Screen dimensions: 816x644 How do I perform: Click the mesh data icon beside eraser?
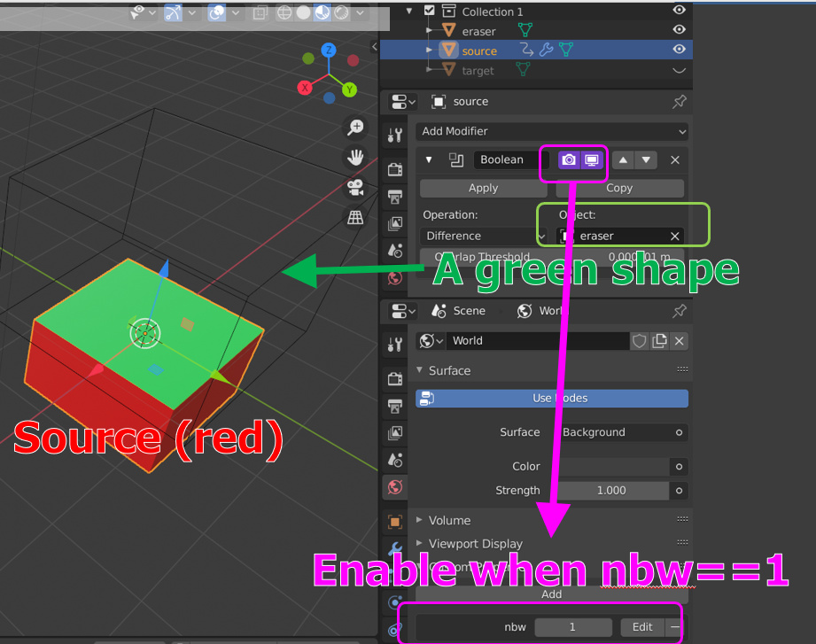pos(525,30)
